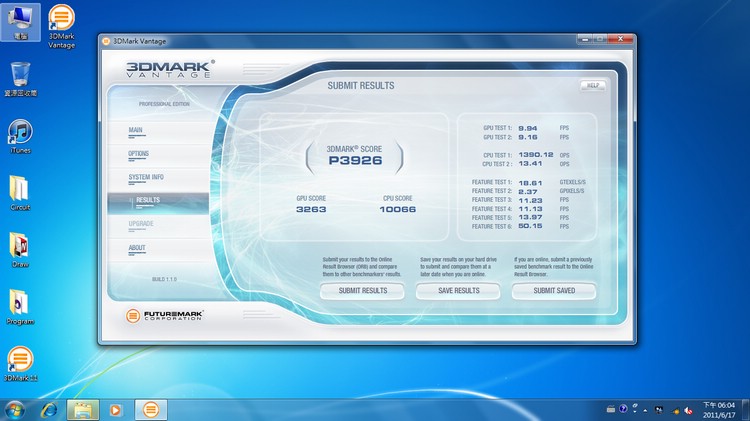Click the muted volume tray icon
The height and width of the screenshot is (421, 750).
click(688, 410)
